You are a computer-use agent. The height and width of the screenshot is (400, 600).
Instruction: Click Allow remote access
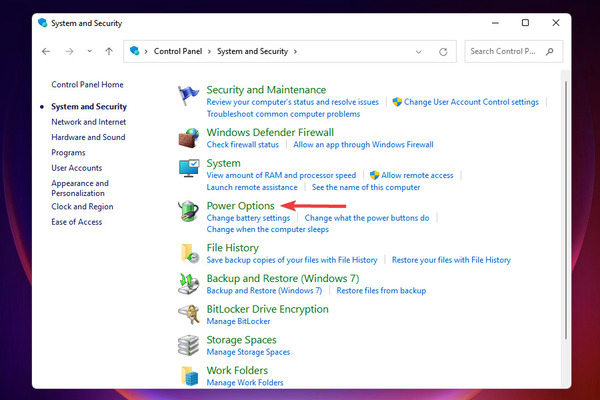(417, 175)
